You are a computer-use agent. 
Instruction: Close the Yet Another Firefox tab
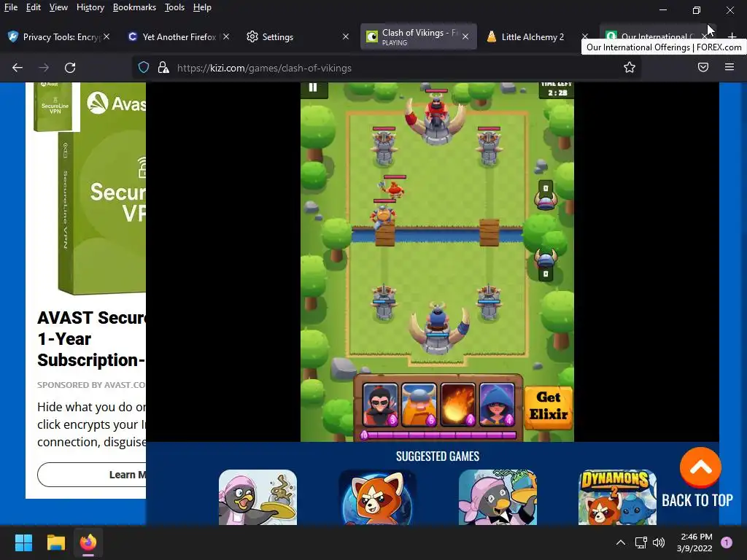(226, 36)
